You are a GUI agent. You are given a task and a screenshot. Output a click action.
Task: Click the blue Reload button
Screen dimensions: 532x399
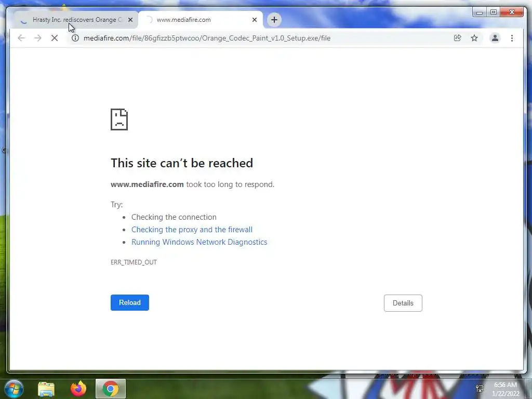coord(129,303)
